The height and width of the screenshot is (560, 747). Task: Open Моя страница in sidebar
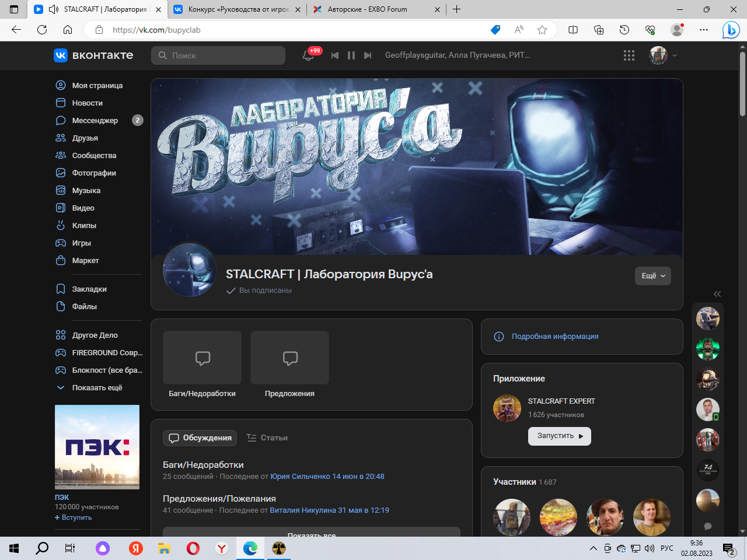click(x=98, y=85)
